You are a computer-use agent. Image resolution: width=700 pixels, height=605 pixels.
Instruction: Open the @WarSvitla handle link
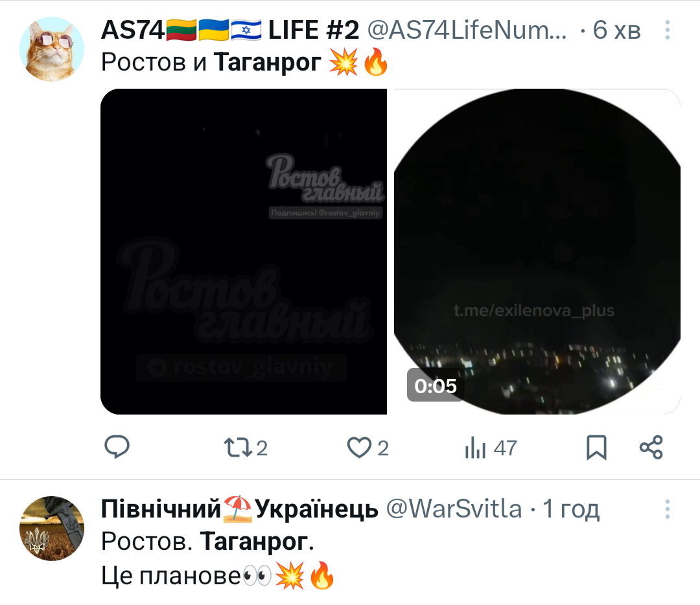[x=454, y=508]
